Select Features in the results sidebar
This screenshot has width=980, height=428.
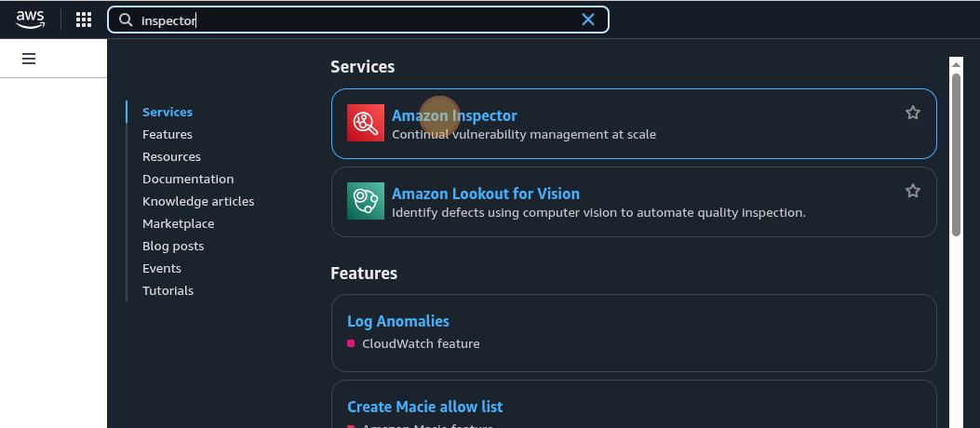[168, 134]
